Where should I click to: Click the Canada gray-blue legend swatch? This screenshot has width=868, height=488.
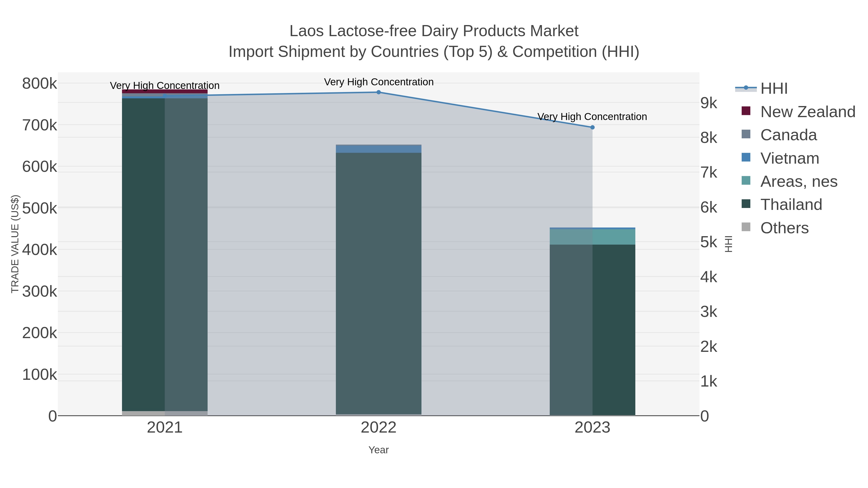[x=746, y=134]
